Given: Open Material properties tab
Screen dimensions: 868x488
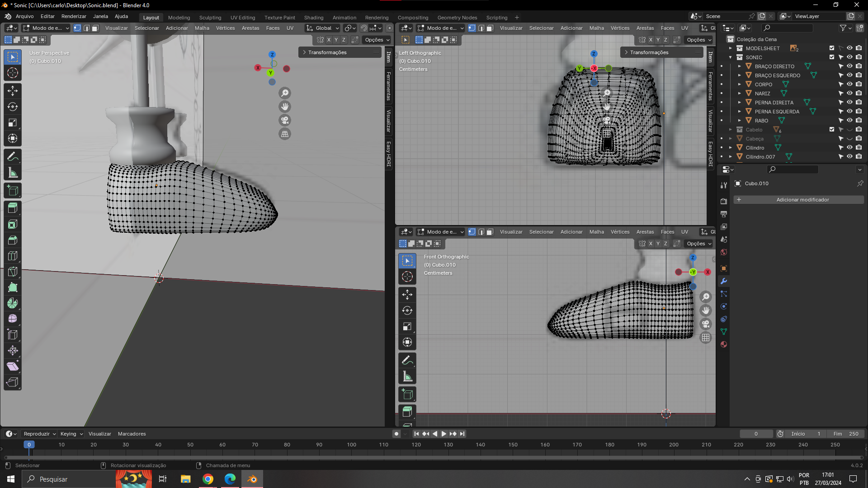Looking at the screenshot, I should [724, 344].
